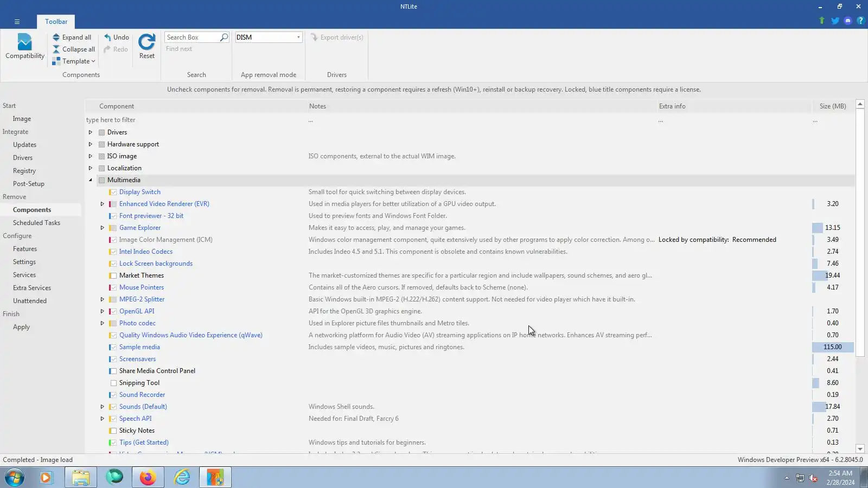Click the scrollbar down arrow
The image size is (868, 488).
pos(860,449)
